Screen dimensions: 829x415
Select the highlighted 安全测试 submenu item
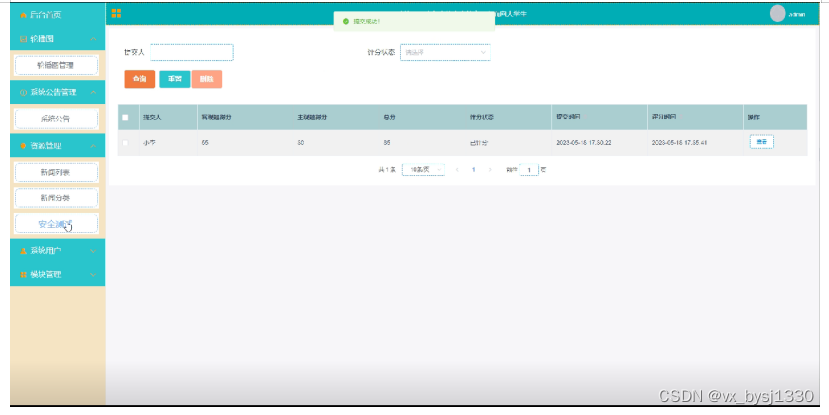point(57,224)
